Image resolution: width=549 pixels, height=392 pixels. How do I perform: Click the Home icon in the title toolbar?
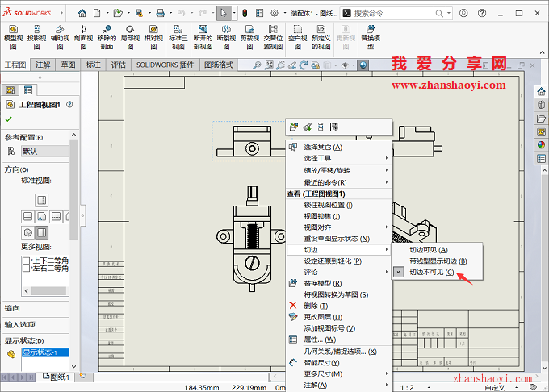click(x=82, y=13)
